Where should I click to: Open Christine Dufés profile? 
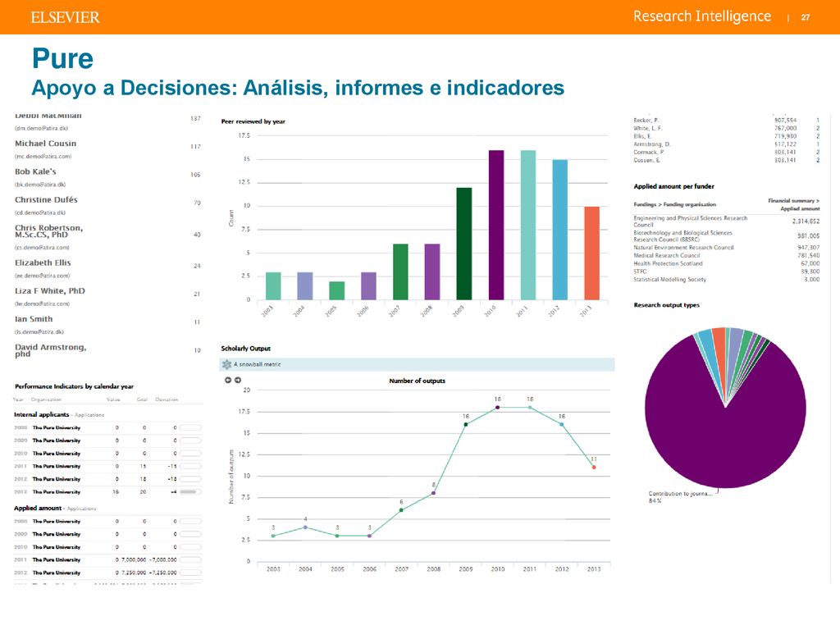point(46,200)
